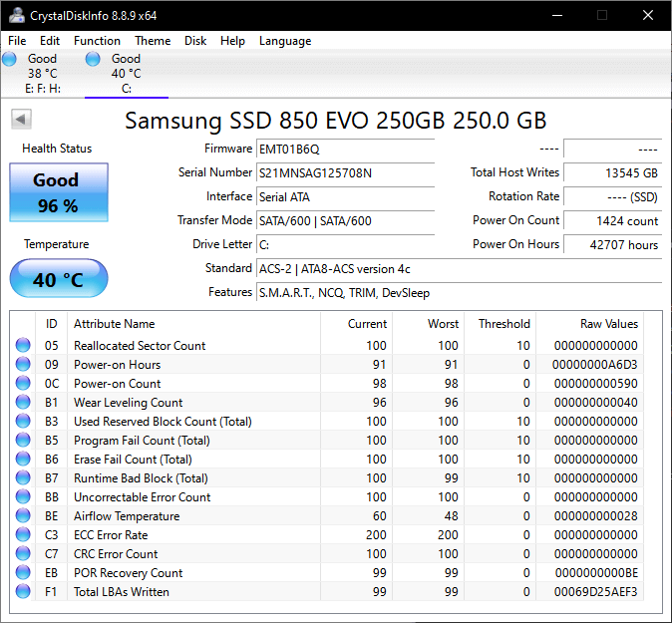Click Power On Count value 1424 count

613,221
